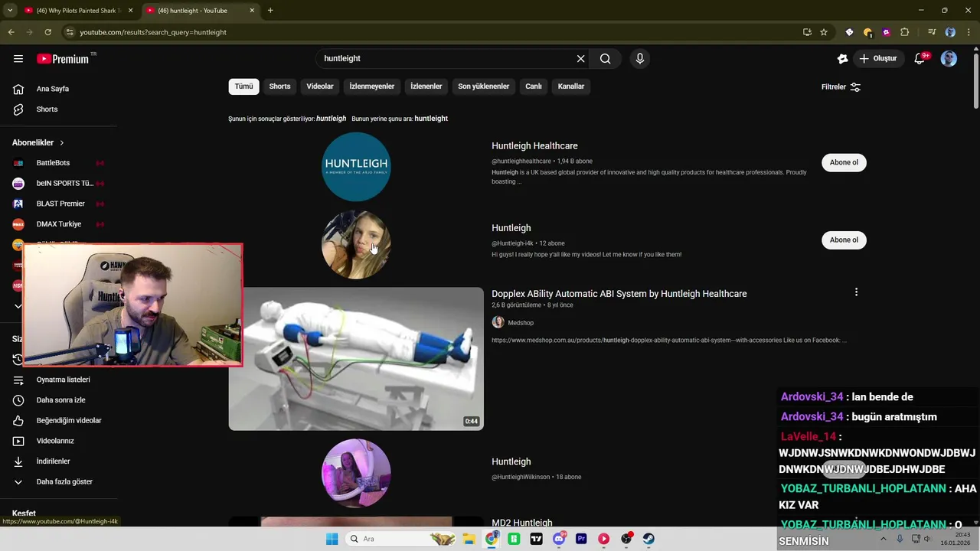Search instead for huntleight link

coord(431,119)
